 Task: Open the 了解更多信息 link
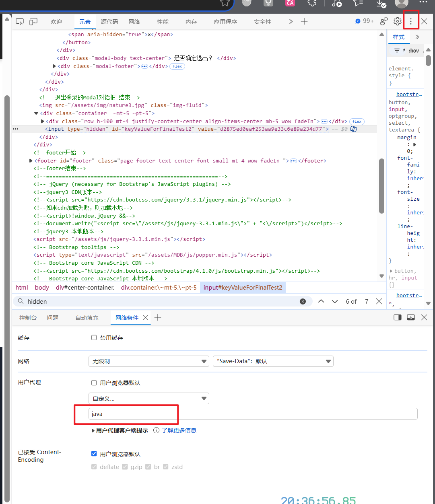point(179,430)
